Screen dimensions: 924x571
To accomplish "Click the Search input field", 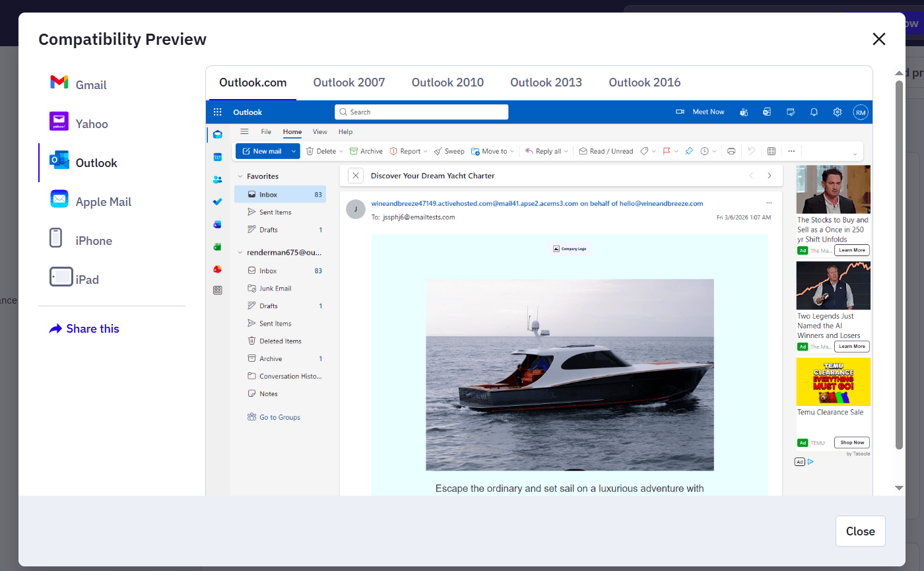I will click(421, 112).
